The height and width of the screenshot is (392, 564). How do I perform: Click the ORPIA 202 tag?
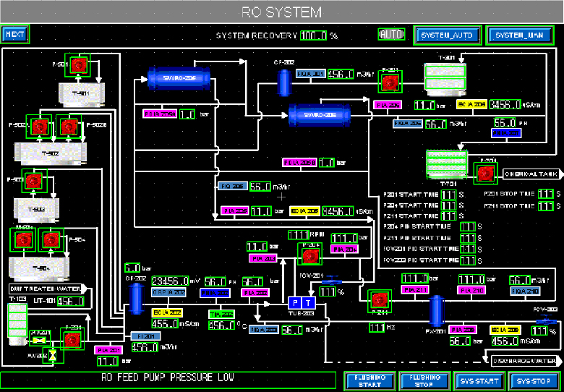(x=168, y=292)
